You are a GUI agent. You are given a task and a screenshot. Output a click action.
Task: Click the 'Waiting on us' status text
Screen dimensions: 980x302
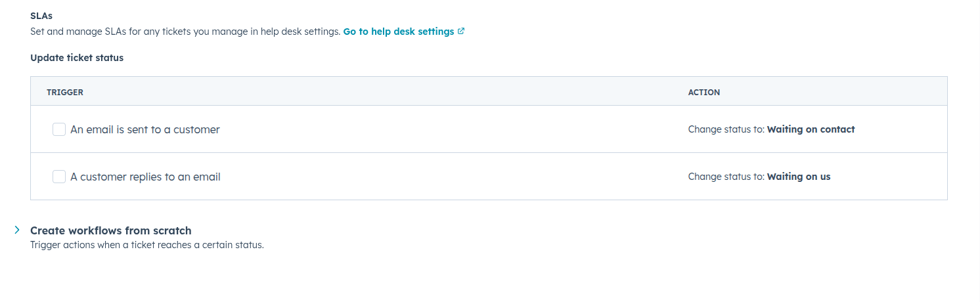tap(798, 177)
